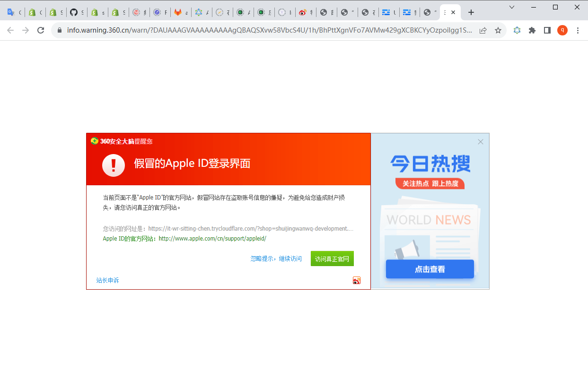This screenshot has height=371, width=588.
Task: View site info via lock icon
Action: (60, 30)
